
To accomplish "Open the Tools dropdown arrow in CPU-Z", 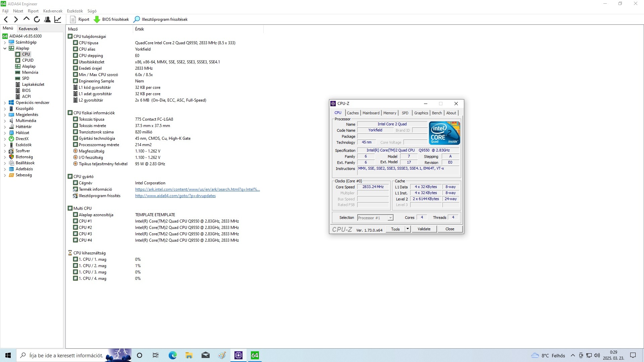I will [408, 229].
